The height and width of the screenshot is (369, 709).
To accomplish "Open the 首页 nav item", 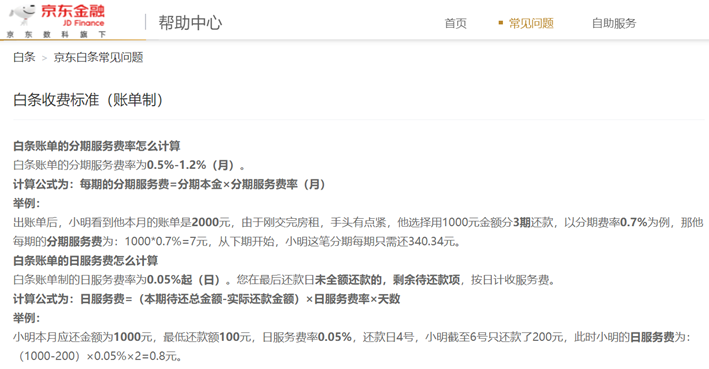I will (x=455, y=23).
